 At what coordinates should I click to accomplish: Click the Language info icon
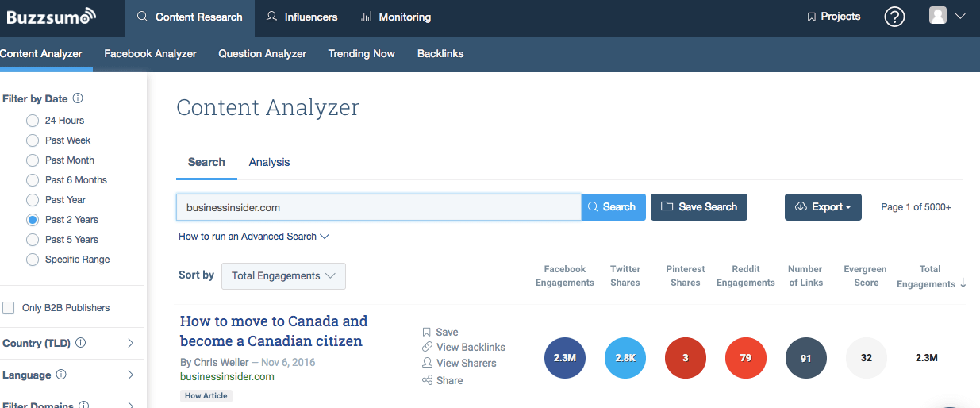pos(61,375)
